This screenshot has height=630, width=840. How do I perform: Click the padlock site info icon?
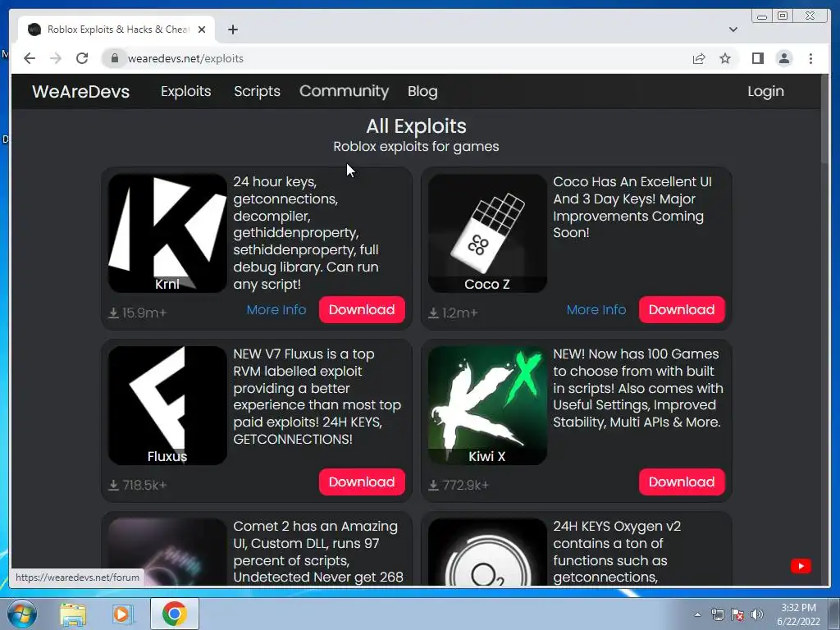pos(114,58)
